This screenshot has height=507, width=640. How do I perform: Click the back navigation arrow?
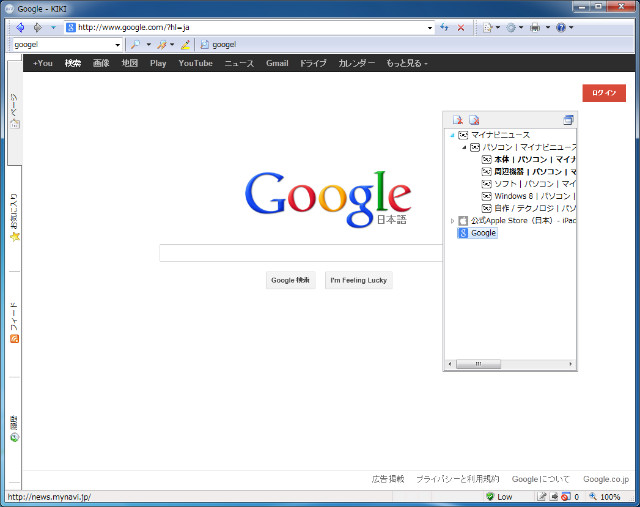tap(20, 27)
